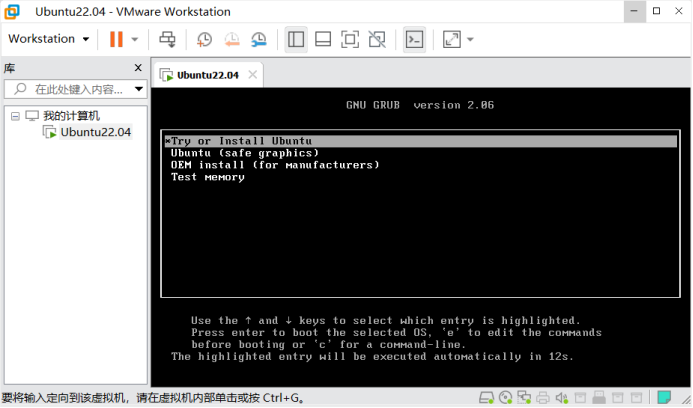Click the printer status icon
The width and height of the screenshot is (693, 408).
click(543, 398)
